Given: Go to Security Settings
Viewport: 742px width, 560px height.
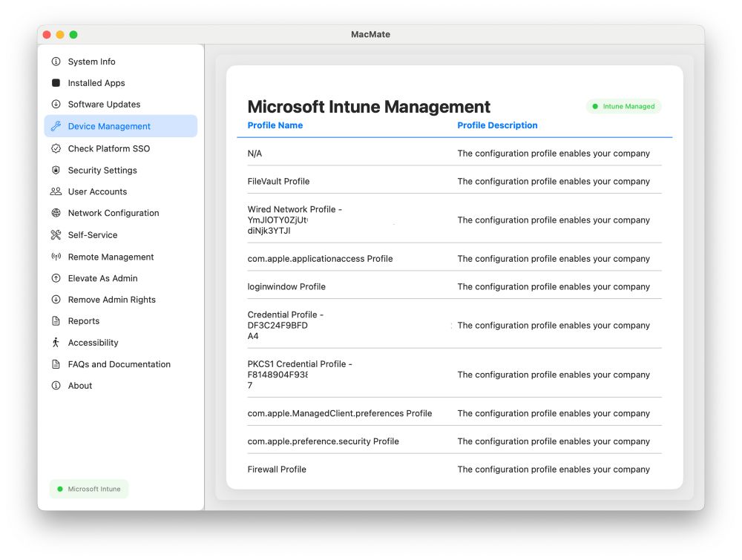Looking at the screenshot, I should point(121,171).
